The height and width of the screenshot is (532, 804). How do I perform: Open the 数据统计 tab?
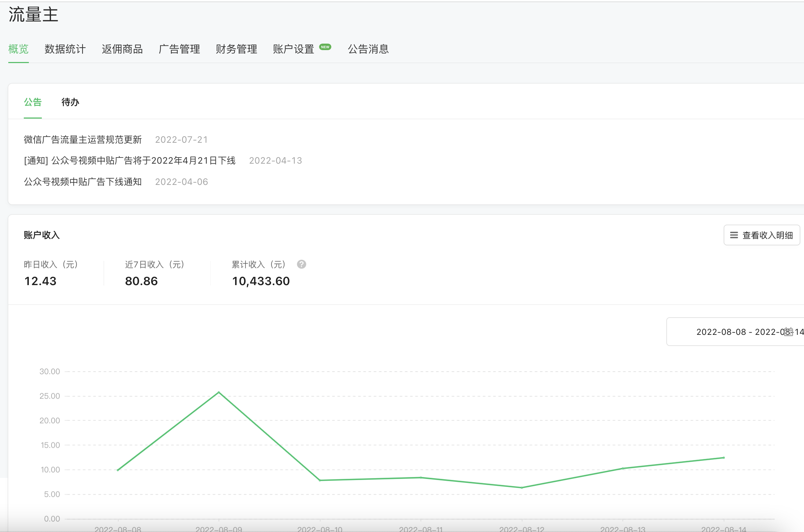click(65, 49)
